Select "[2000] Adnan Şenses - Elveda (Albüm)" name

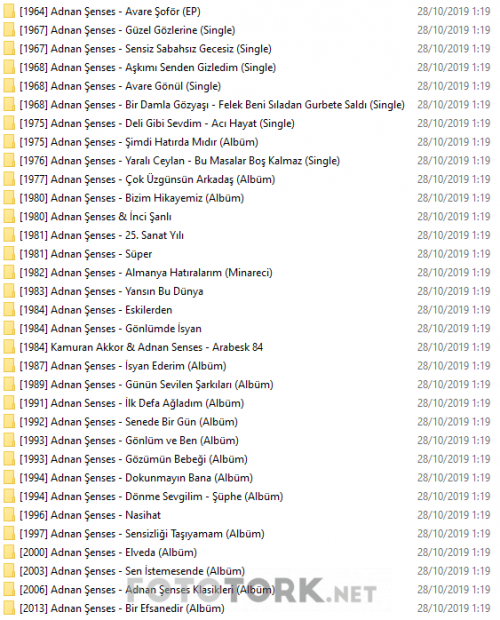click(x=108, y=552)
